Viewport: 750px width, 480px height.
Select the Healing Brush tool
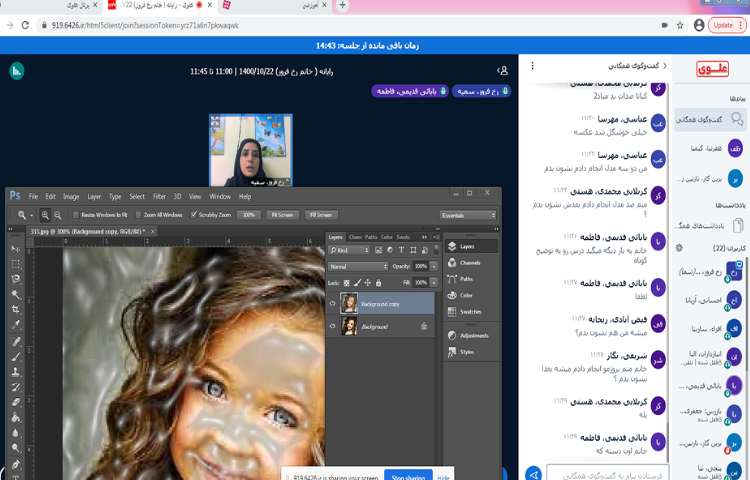click(15, 341)
